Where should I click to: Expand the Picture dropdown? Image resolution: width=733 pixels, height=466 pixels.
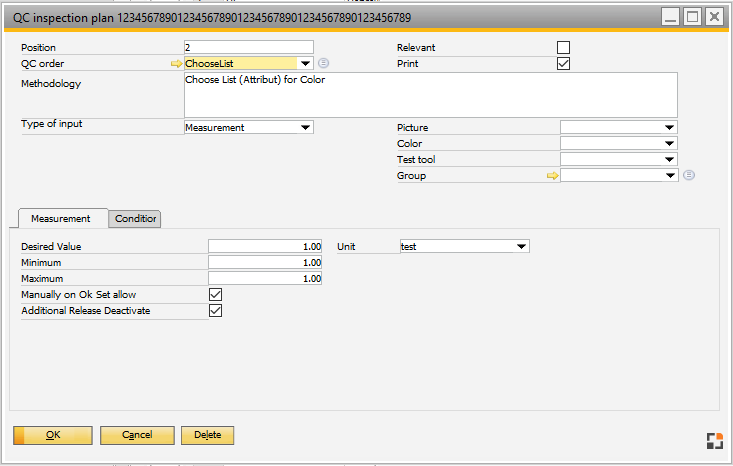point(669,128)
